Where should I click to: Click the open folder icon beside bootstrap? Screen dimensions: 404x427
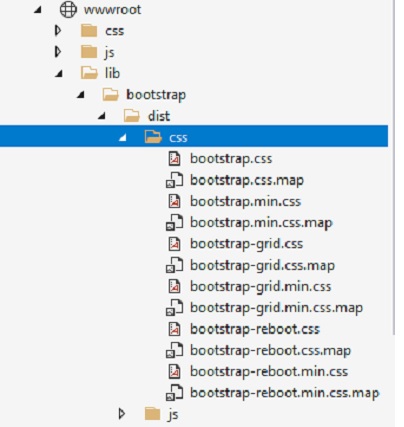tap(110, 95)
